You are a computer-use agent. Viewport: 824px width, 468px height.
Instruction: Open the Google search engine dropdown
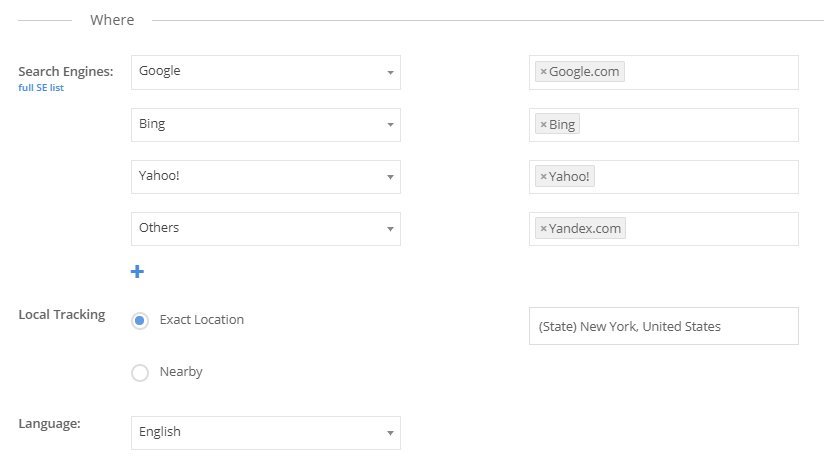click(x=266, y=72)
